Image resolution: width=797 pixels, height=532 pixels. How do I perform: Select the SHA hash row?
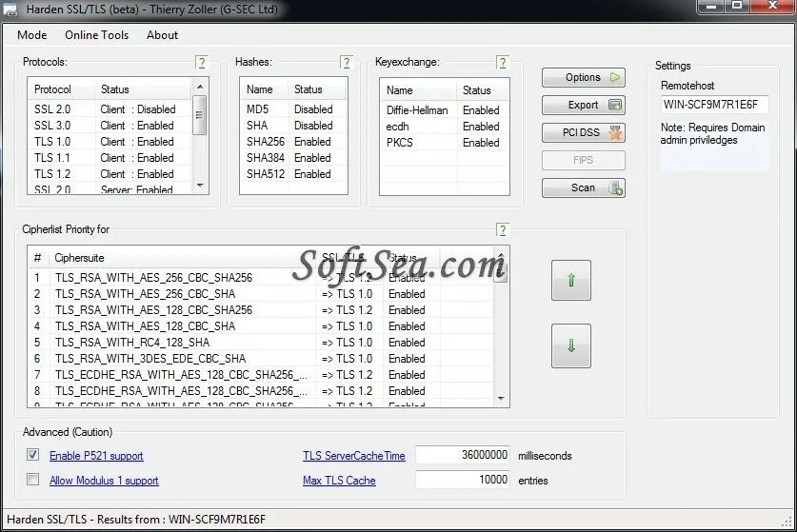(293, 126)
